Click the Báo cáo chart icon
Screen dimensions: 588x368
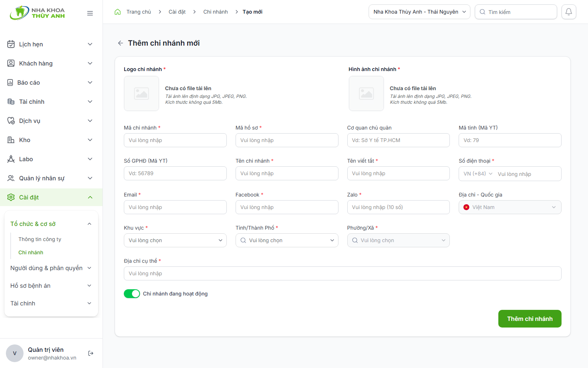pos(10,82)
